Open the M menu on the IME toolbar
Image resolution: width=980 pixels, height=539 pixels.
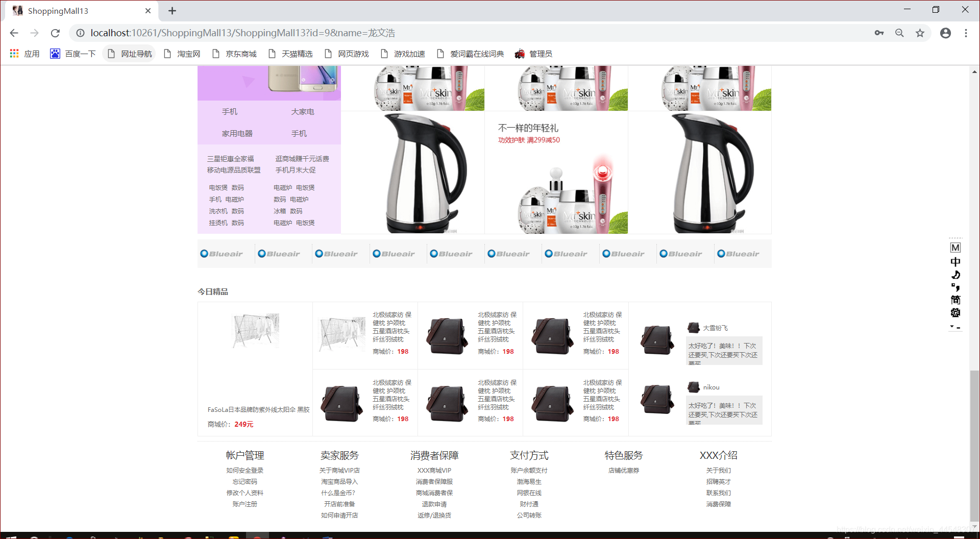pos(955,247)
